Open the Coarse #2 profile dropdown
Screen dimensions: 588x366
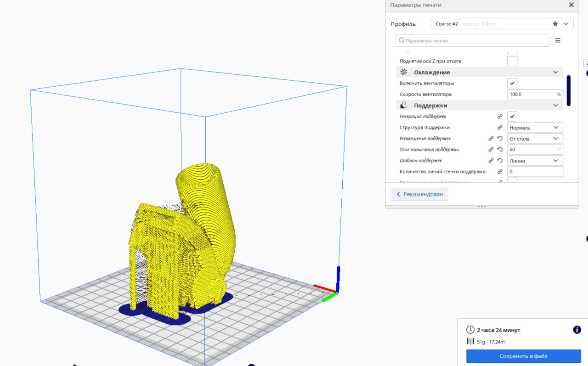pos(502,23)
